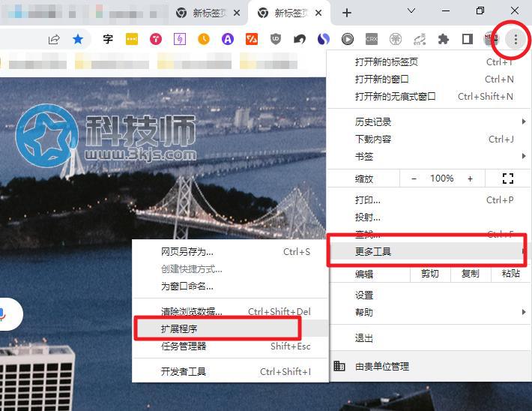Click the tab search chevron button
This screenshot has width=532, height=411.
pyautogui.click(x=411, y=10)
